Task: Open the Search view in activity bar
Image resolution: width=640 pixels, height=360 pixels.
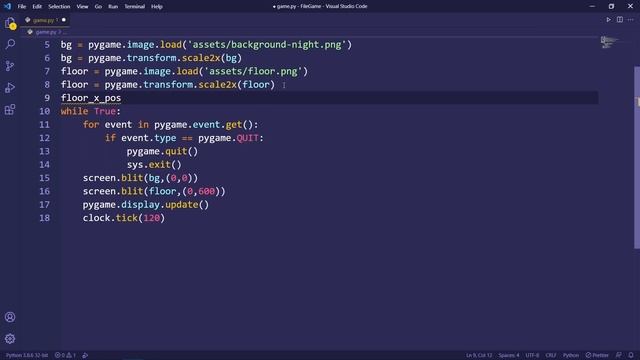Action: pyautogui.click(x=10, y=44)
